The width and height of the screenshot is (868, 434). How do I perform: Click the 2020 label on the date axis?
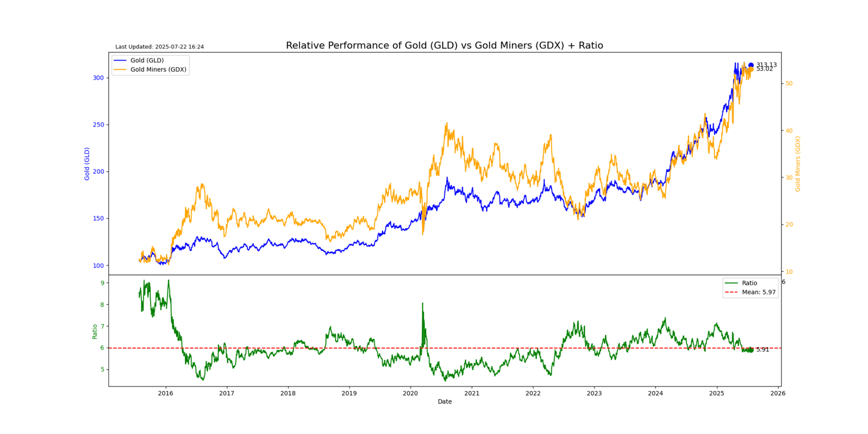[410, 393]
